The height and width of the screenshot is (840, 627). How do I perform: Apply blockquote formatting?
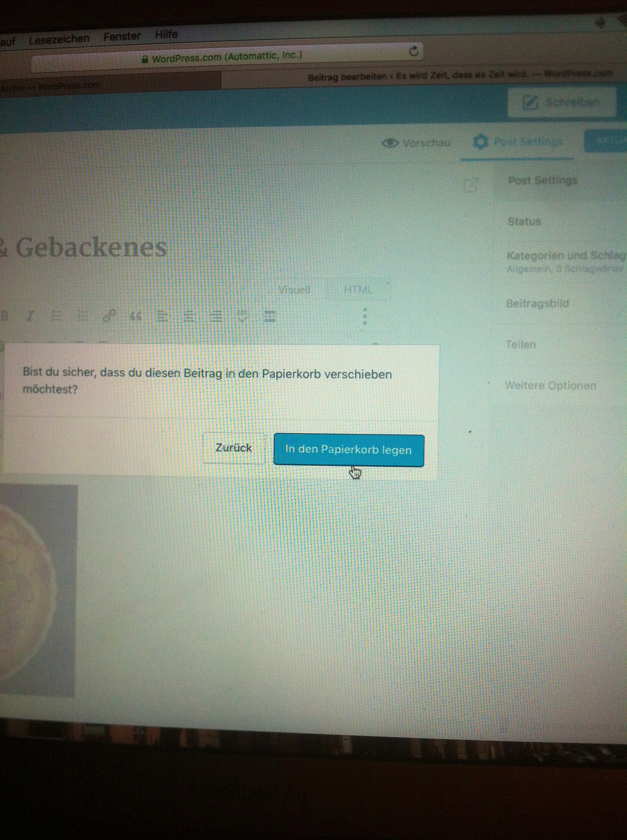click(136, 316)
